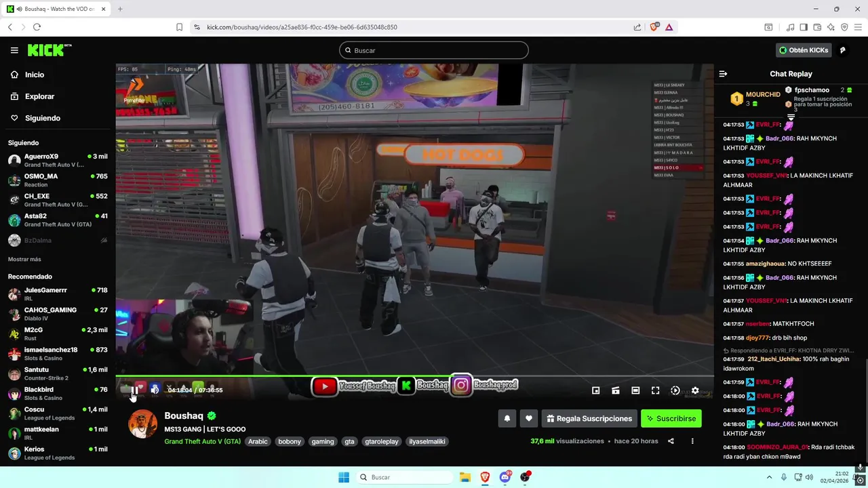The width and height of the screenshot is (868, 488).
Task: Open Explorar in sidebar
Action: [x=32, y=96]
